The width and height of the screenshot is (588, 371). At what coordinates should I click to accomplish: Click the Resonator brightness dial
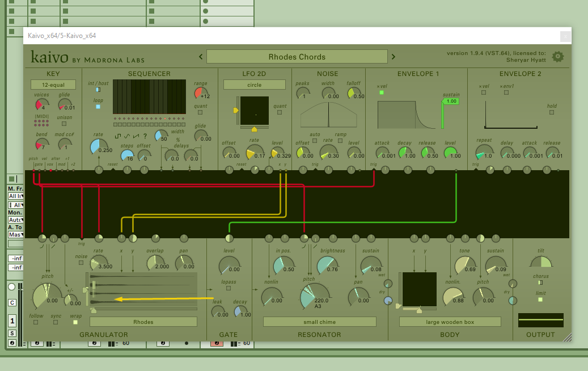click(327, 265)
